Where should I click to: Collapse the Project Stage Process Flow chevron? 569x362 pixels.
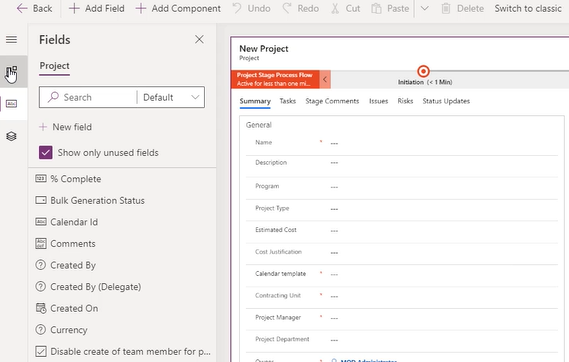(325, 79)
